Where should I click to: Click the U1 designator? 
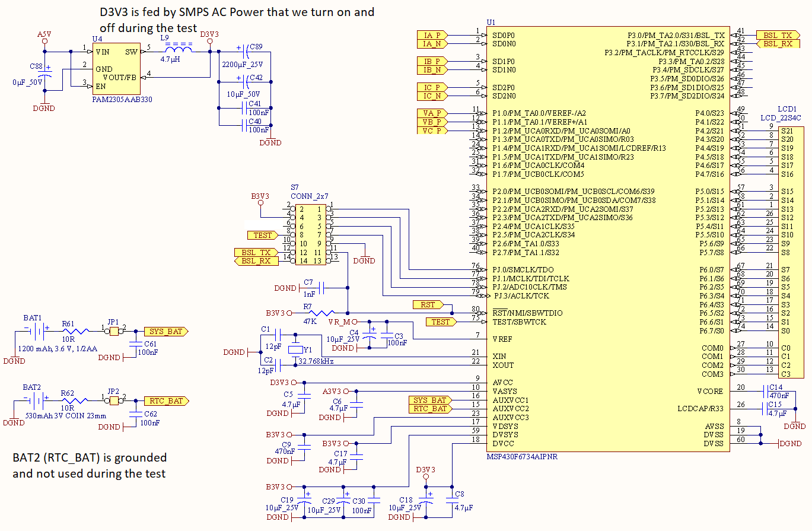pyautogui.click(x=491, y=21)
